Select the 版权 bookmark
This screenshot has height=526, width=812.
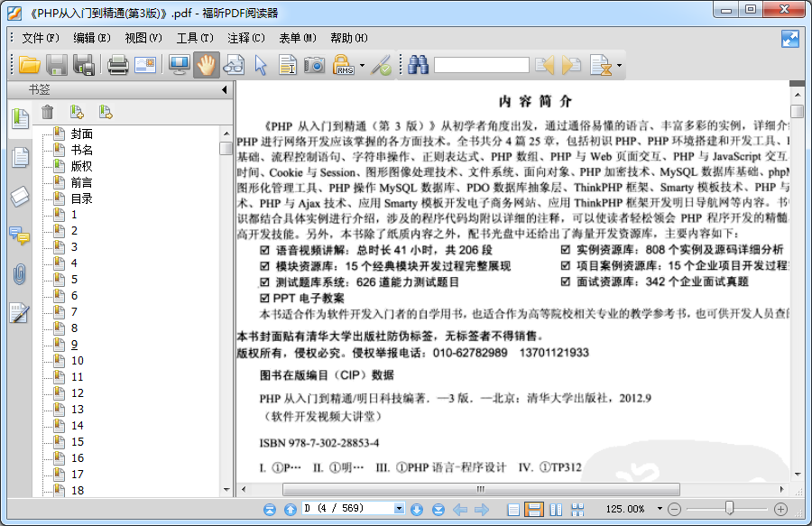click(x=81, y=166)
